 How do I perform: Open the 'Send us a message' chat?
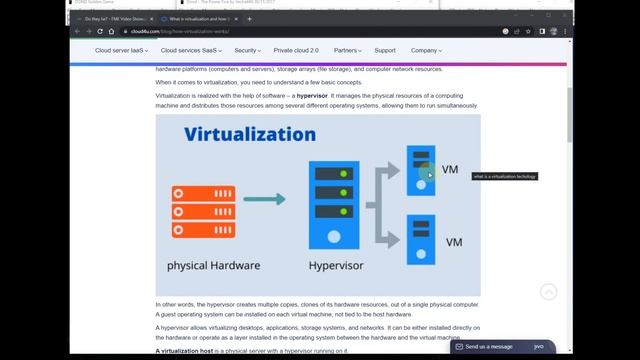coord(503,347)
